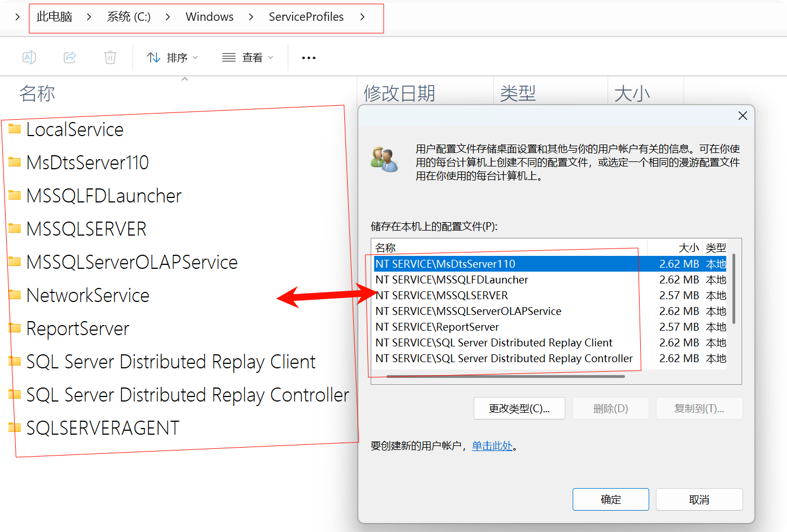Select the SQLSERVERAGENT folder icon
This screenshot has height=532, width=787.
(x=15, y=427)
